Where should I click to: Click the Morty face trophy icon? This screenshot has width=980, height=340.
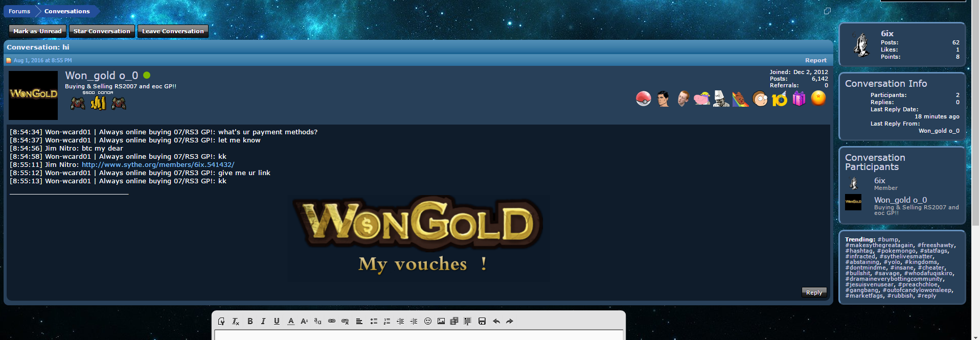click(x=760, y=99)
